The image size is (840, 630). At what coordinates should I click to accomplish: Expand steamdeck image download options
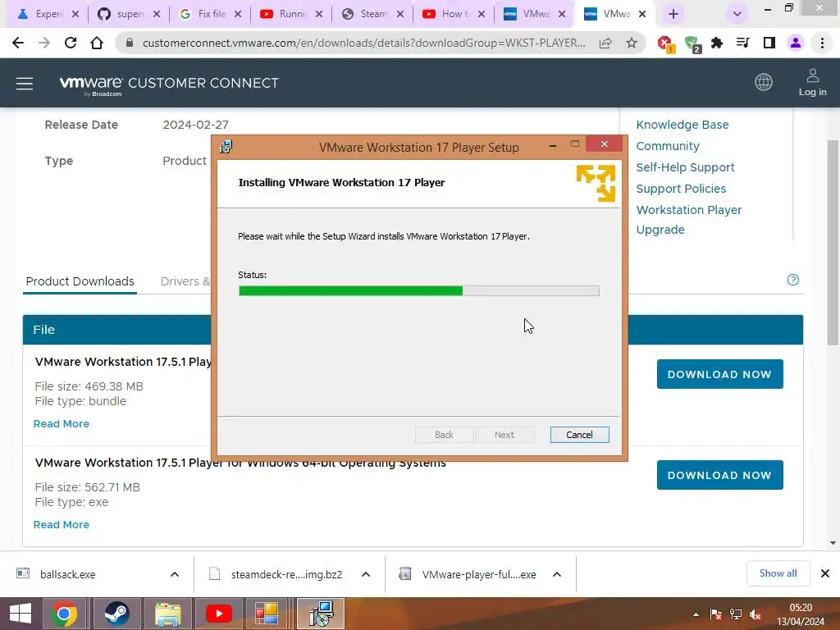[x=366, y=574]
